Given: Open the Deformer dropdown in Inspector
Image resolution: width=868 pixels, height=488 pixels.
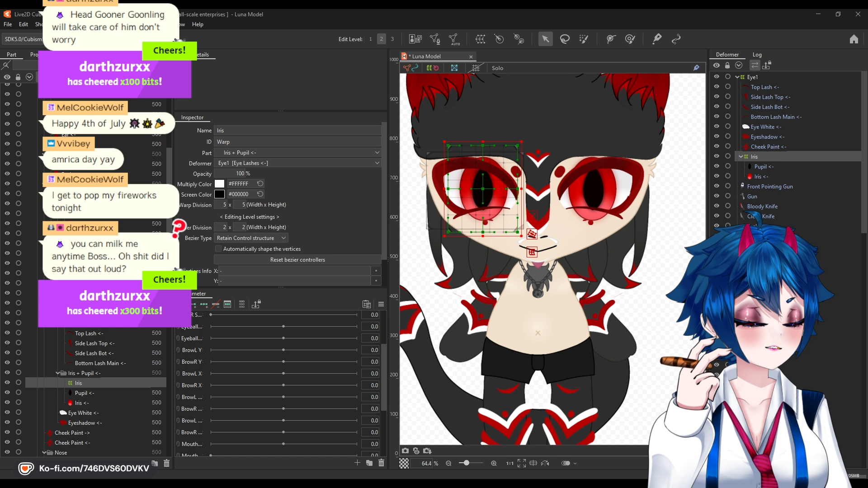Looking at the screenshot, I should point(297,163).
